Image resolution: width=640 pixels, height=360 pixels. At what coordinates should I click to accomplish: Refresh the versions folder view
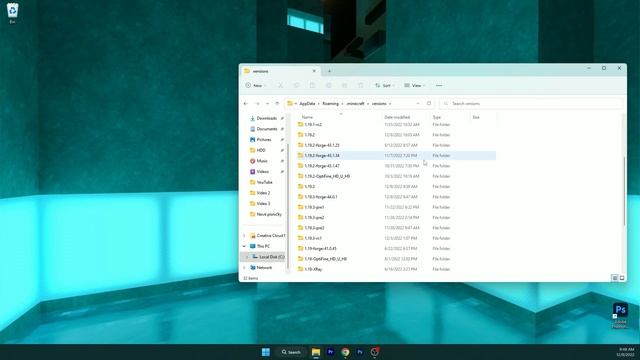(x=429, y=104)
